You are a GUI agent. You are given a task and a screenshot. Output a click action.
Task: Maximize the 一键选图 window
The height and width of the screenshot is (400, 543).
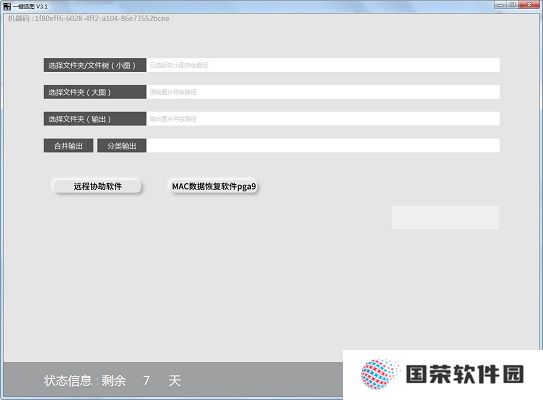pyautogui.click(x=513, y=5)
